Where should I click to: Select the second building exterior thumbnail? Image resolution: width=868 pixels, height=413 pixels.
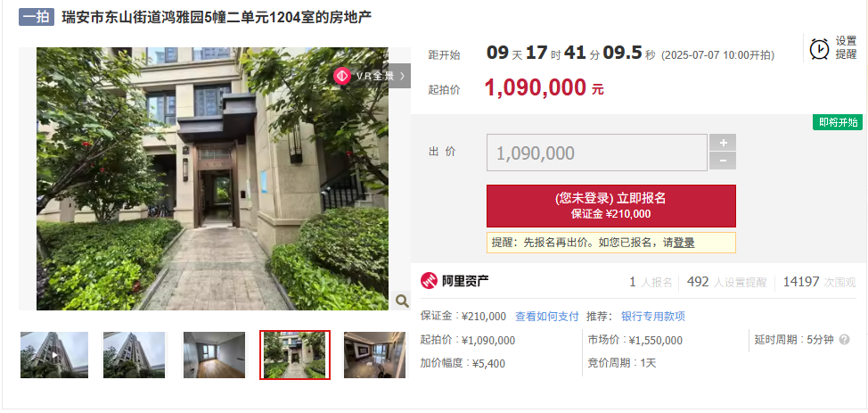pos(134,355)
